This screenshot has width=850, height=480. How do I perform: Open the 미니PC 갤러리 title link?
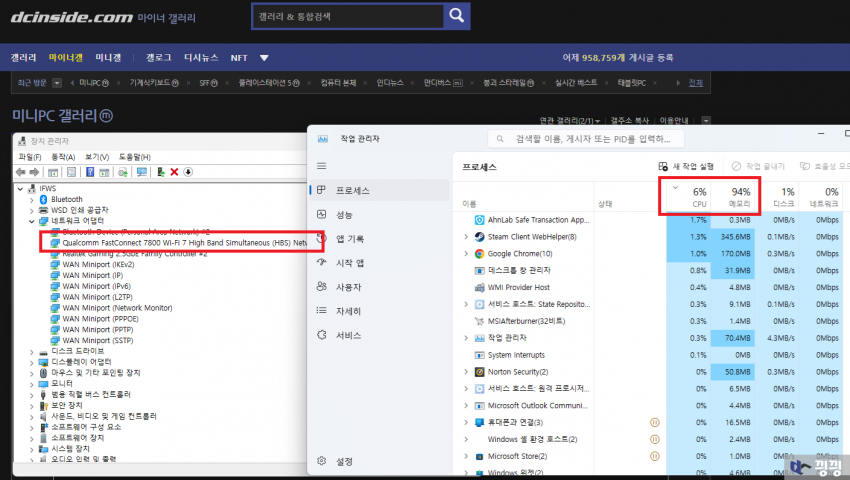62,116
